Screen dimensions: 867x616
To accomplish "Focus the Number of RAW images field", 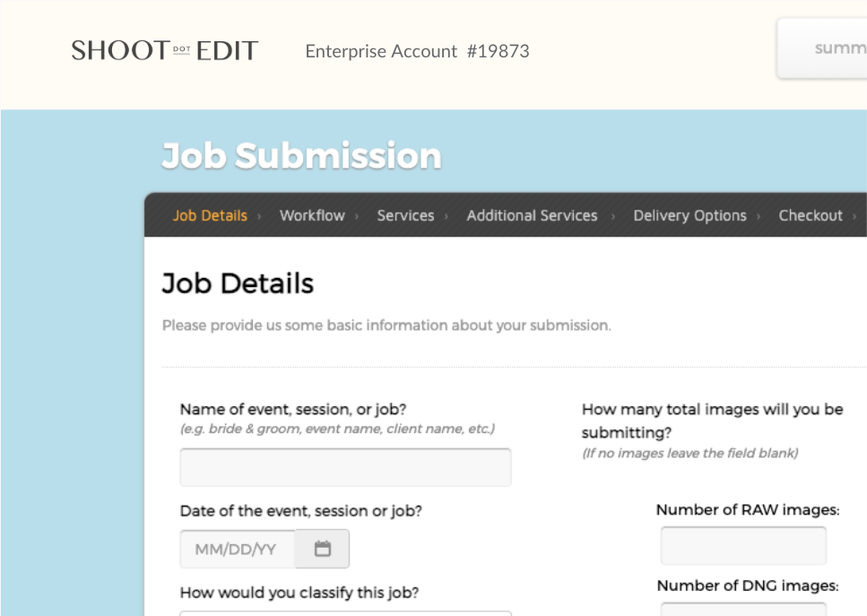I will [743, 545].
